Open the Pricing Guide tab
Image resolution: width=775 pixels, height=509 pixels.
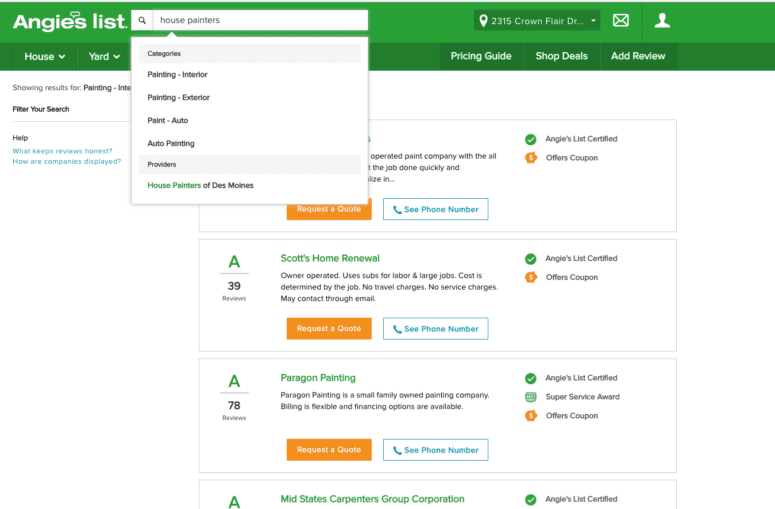point(481,56)
